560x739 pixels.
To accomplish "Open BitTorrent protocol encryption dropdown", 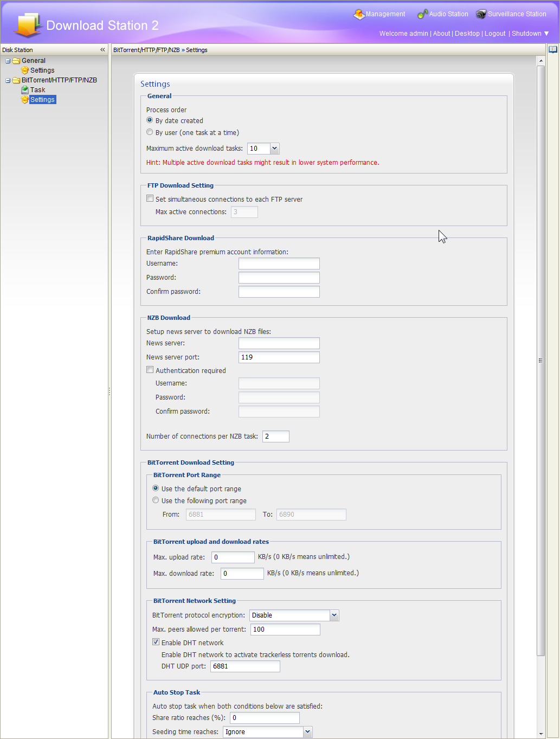I will (334, 615).
